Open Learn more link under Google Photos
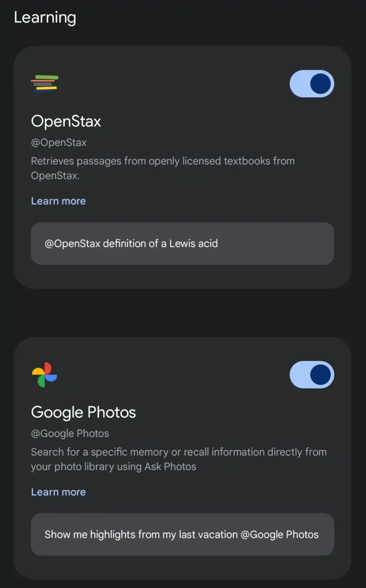The image size is (366, 588). pos(58,492)
